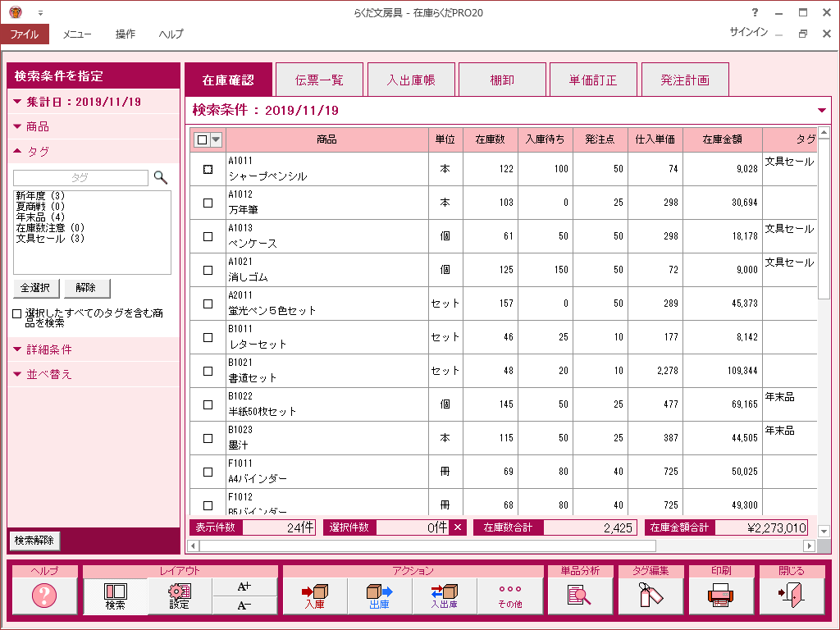Click the horizontal scrollbar below the table

point(427,546)
